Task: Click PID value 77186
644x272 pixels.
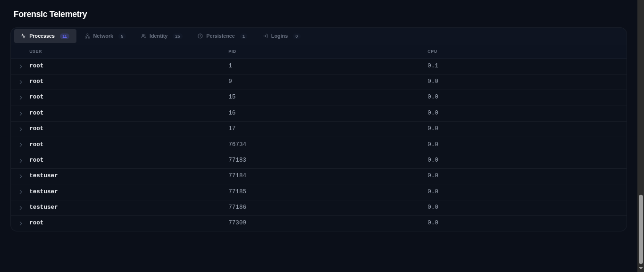Action: [x=237, y=207]
